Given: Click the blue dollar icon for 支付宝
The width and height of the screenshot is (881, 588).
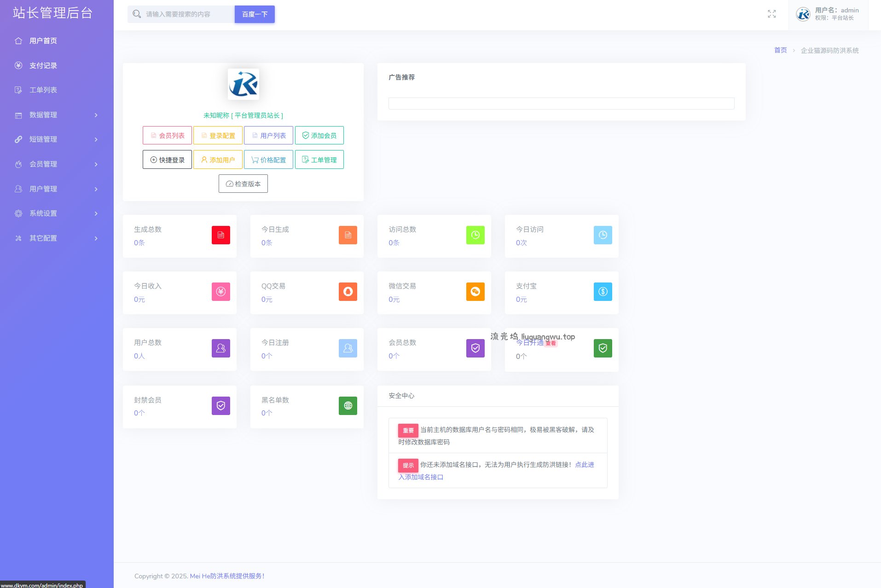Looking at the screenshot, I should pyautogui.click(x=603, y=292).
